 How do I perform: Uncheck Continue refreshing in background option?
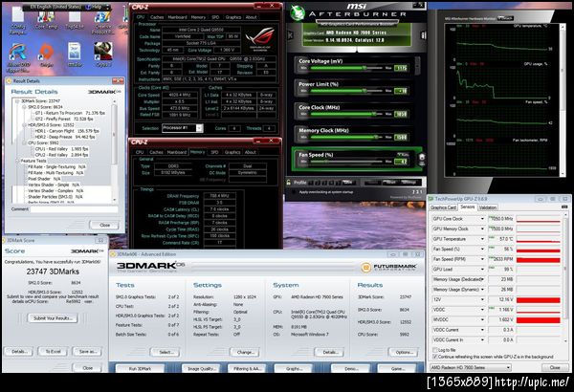[x=435, y=357]
